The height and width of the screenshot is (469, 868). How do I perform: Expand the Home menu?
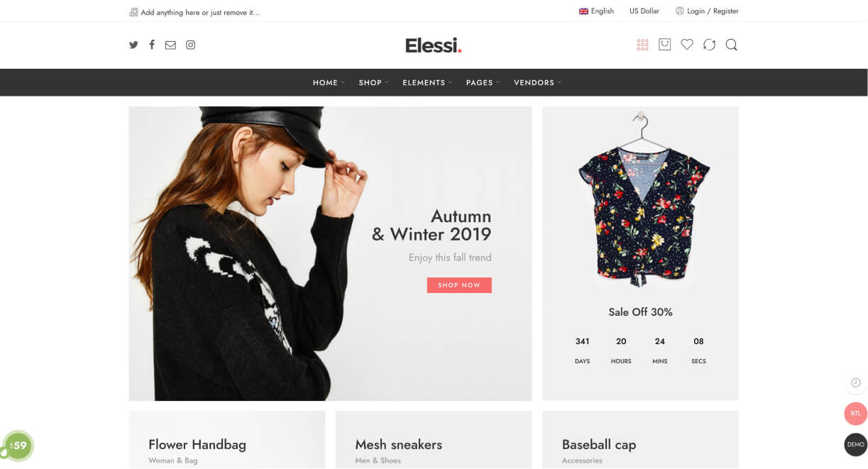(329, 83)
